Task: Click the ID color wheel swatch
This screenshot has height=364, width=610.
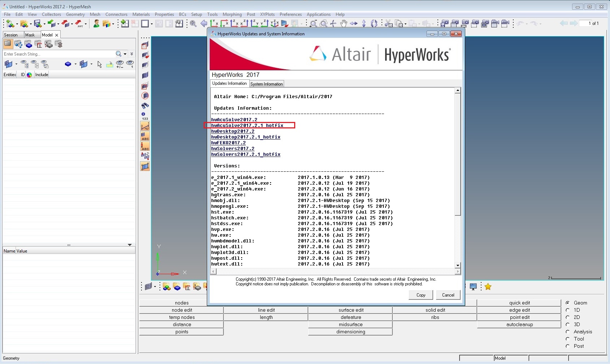Action: [29, 75]
